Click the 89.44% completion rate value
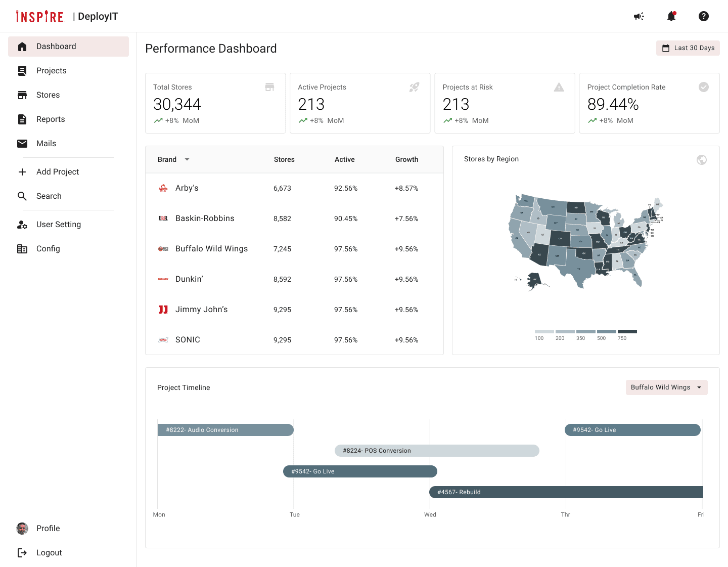This screenshot has height=567, width=728. (x=613, y=104)
